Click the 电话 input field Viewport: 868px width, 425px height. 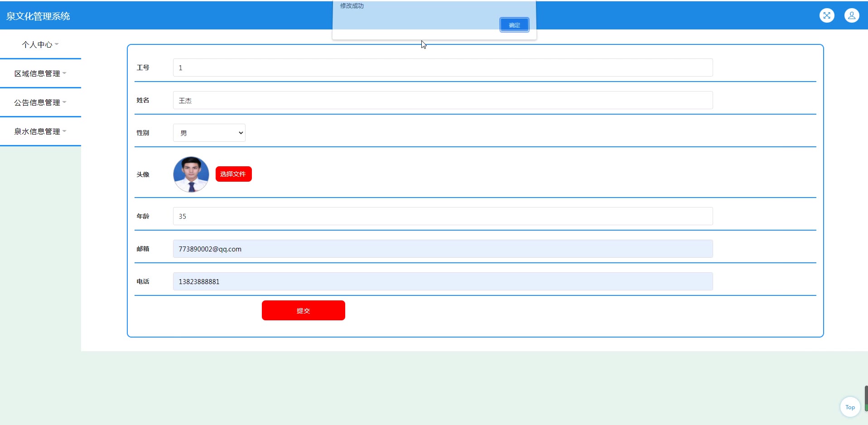point(443,281)
